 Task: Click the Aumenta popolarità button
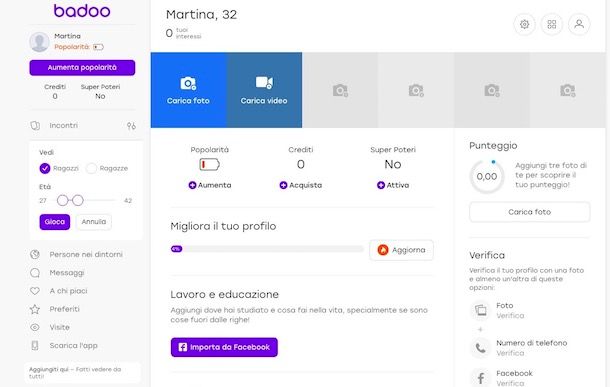(x=82, y=68)
